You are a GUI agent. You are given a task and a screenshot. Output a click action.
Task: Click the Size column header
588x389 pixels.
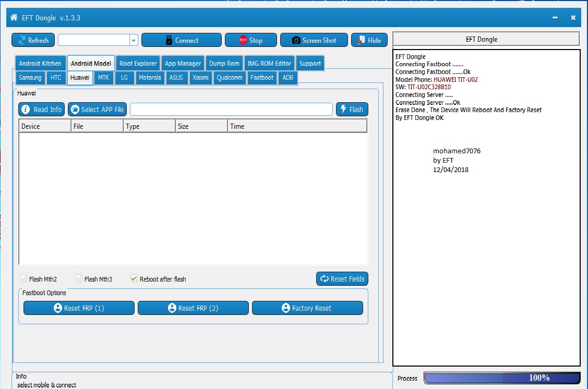(201, 126)
